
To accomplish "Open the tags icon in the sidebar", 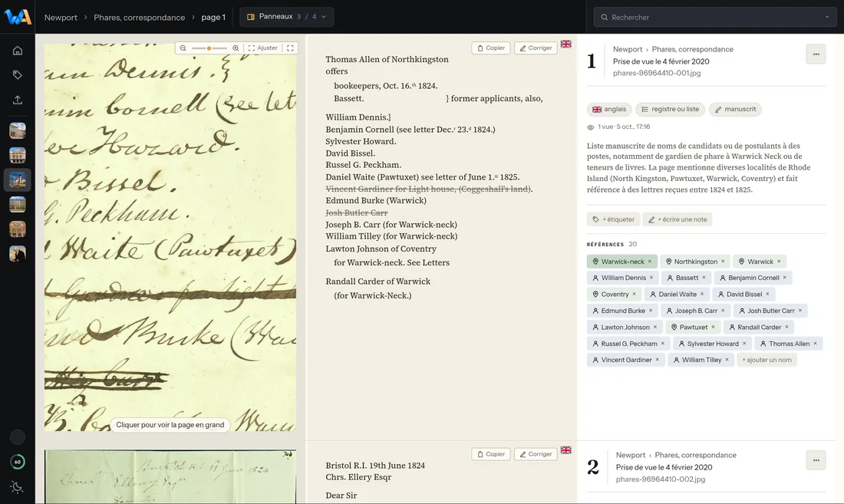I will point(17,75).
